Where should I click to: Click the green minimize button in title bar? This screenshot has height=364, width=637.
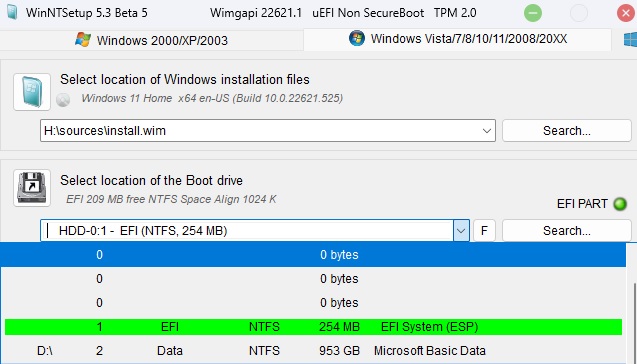(533, 13)
